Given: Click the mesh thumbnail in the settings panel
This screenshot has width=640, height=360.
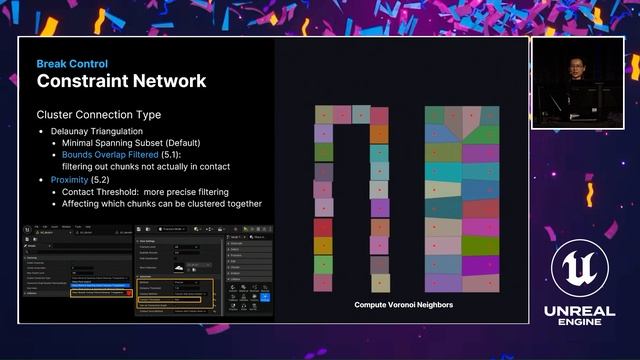Looking at the screenshot, I should 179,268.
